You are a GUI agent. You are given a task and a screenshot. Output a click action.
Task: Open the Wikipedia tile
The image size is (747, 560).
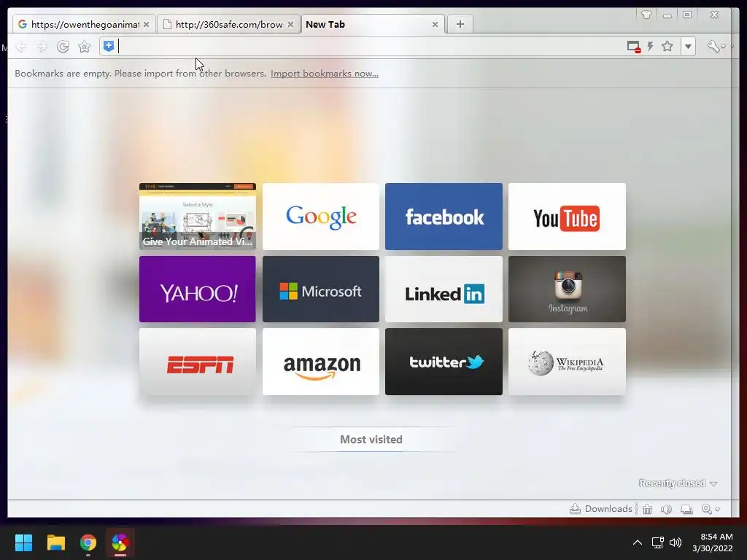click(567, 362)
